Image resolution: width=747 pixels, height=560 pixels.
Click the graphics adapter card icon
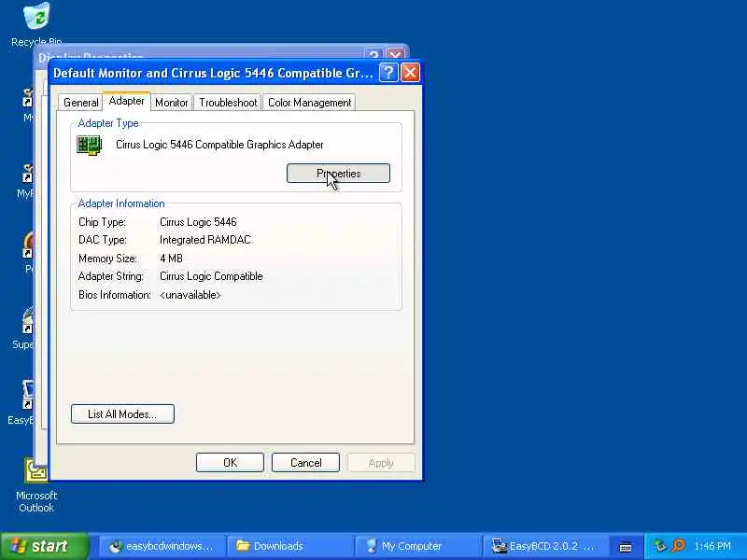(90, 145)
